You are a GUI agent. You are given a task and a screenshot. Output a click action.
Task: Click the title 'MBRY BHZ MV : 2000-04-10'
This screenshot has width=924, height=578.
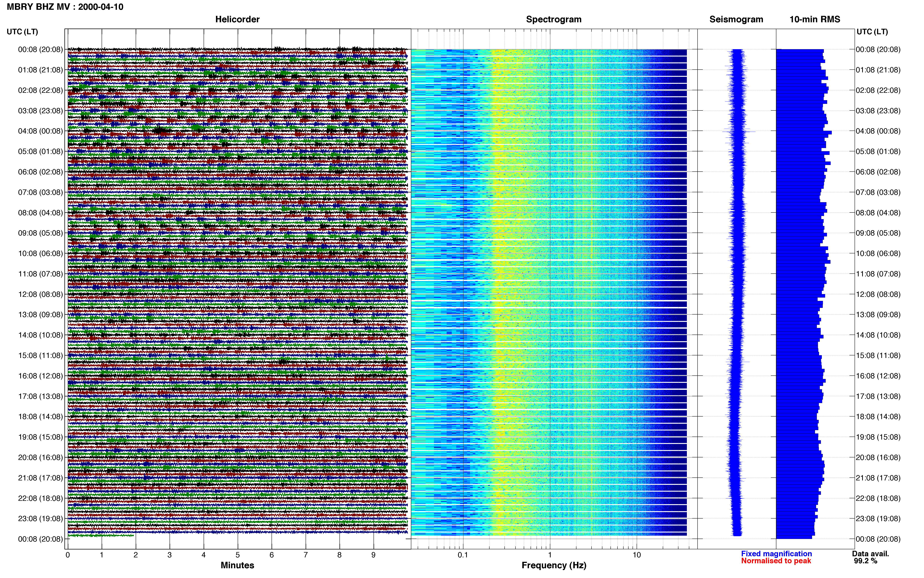coord(65,7)
